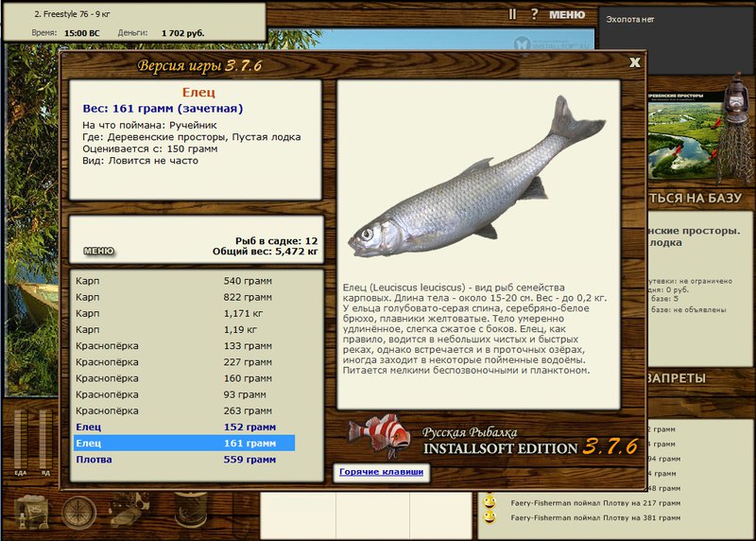Select the Краснопёрка 160 грамм row
Viewport: 756px width, 541px height.
tap(184, 378)
